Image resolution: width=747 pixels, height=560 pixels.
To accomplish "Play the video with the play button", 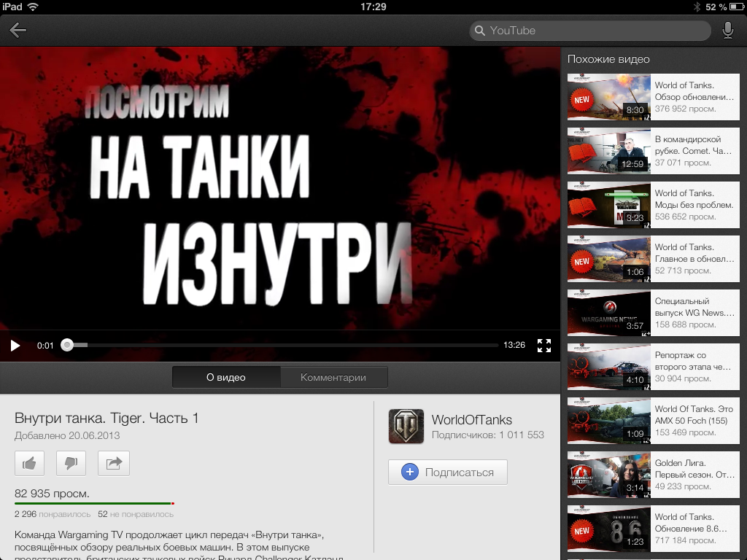I will click(15, 345).
